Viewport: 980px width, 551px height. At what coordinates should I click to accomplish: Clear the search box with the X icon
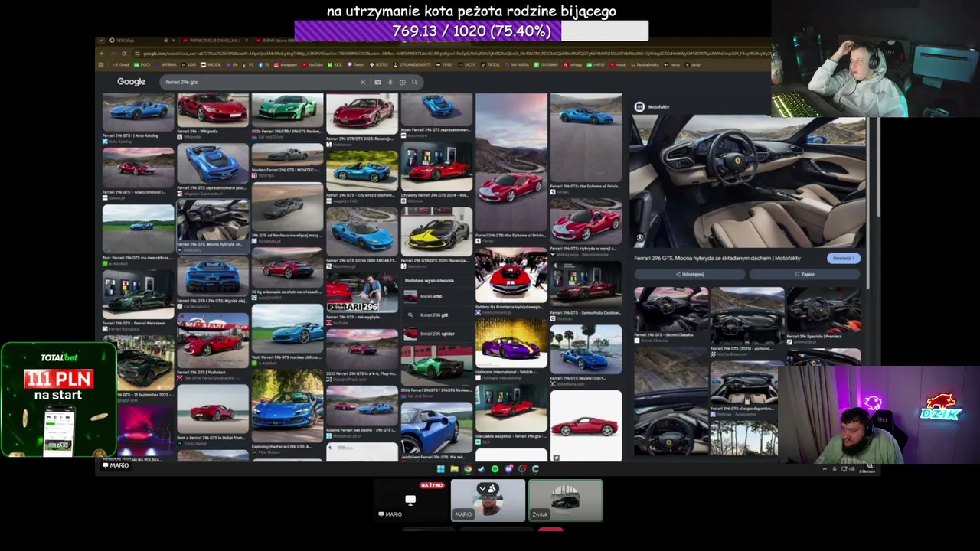point(363,82)
